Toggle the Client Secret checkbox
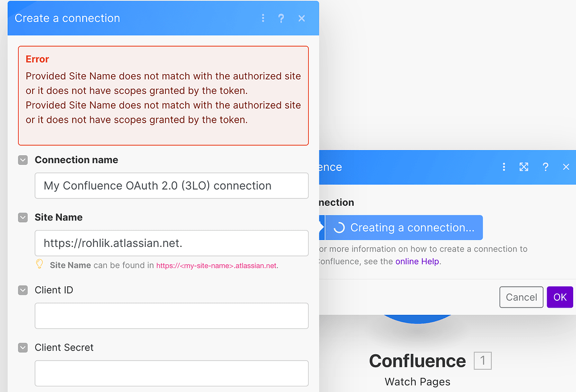The width and height of the screenshot is (576, 392). pyautogui.click(x=22, y=348)
